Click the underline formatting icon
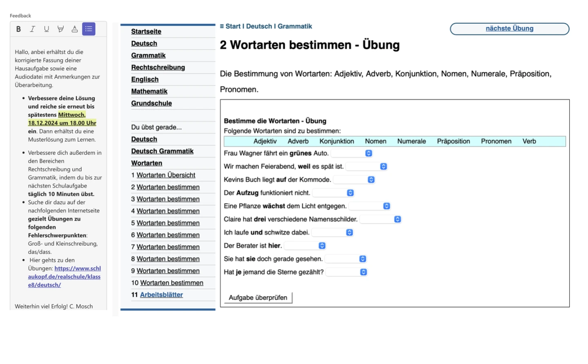588x364 pixels. pos(47,29)
